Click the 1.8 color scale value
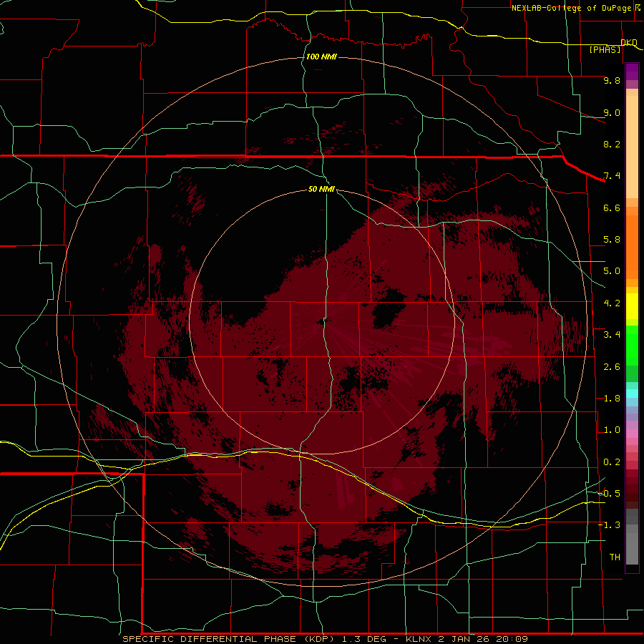The image size is (644, 644). click(612, 399)
